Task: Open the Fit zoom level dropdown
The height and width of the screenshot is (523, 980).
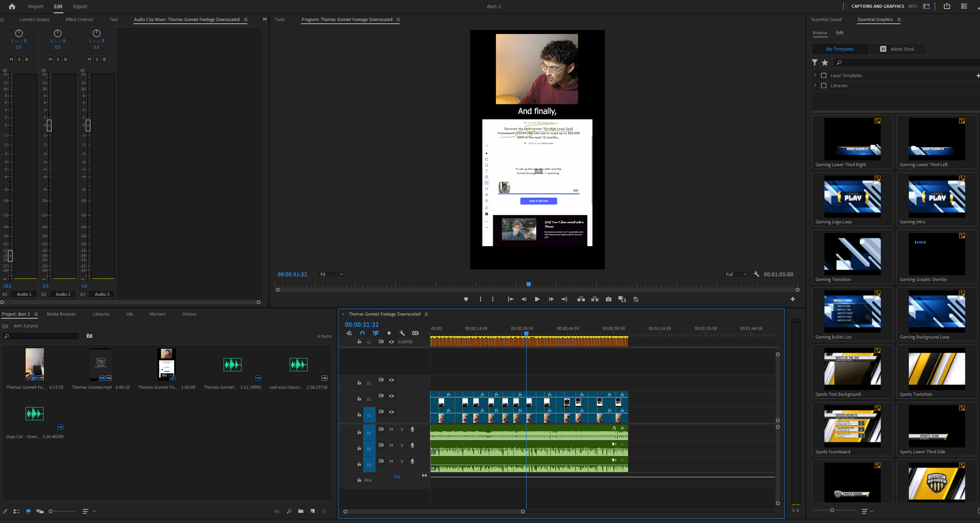Action: (331, 274)
